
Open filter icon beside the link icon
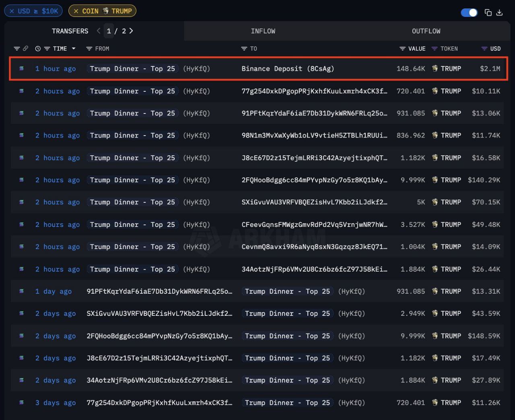16,48
